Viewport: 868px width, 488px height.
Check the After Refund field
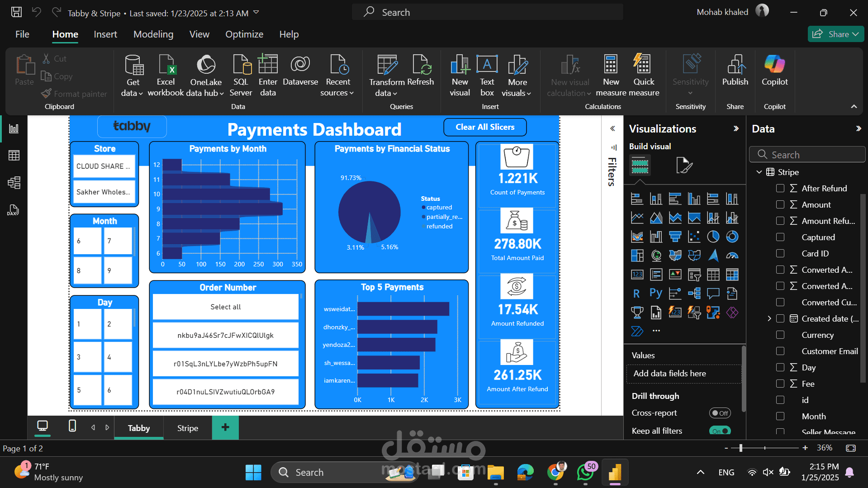pos(780,188)
